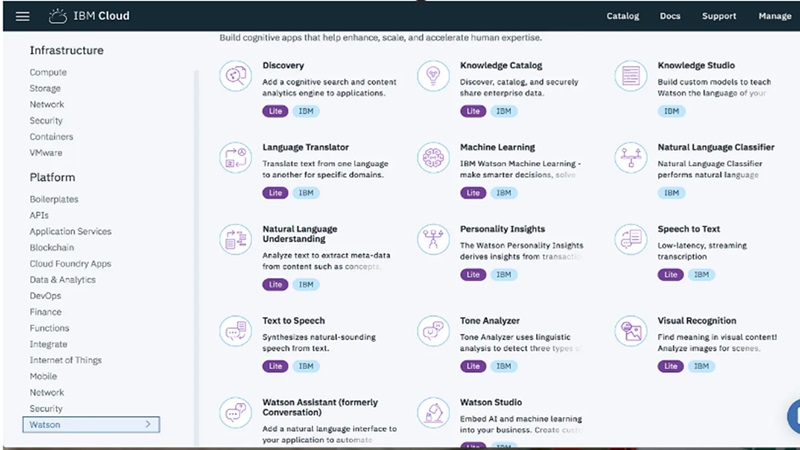Open Catalog in top navigation
Image resolution: width=800 pixels, height=450 pixels.
pos(623,16)
